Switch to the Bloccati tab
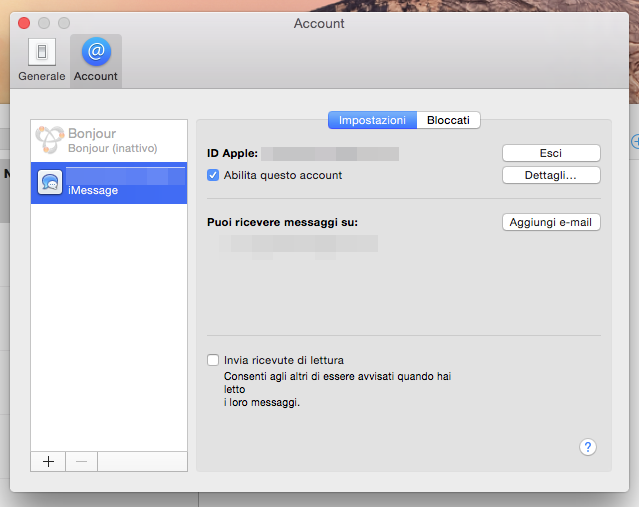 tap(448, 120)
